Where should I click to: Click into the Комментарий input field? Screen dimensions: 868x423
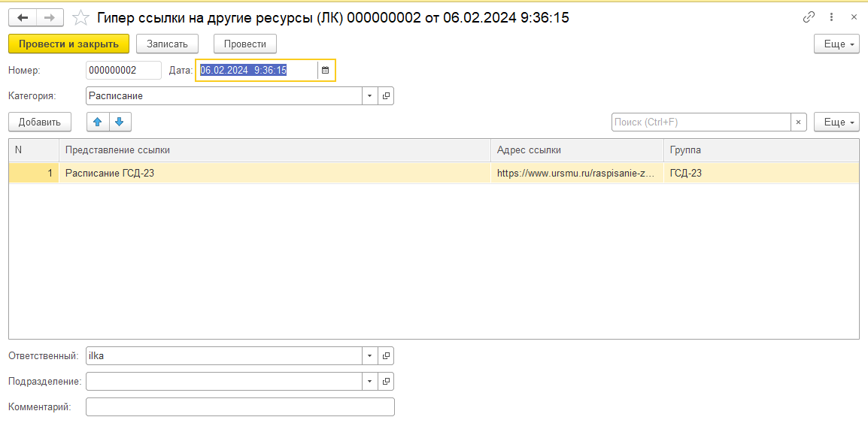pyautogui.click(x=240, y=407)
